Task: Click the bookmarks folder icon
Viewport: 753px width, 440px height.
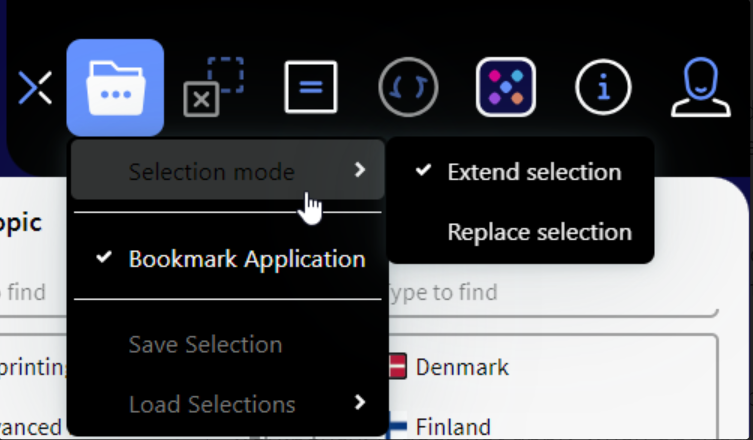Action: 115,88
